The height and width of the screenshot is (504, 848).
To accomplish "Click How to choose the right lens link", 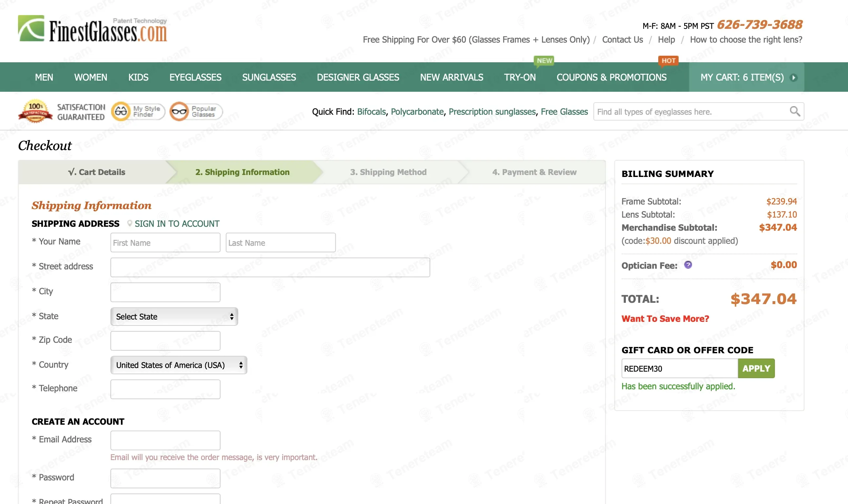I will [x=746, y=40].
